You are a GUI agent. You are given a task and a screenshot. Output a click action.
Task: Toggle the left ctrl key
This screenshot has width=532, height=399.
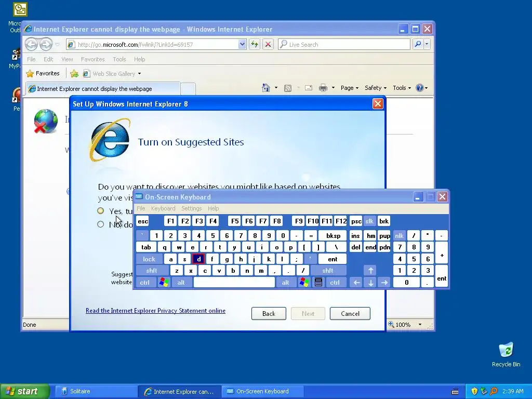pos(145,282)
